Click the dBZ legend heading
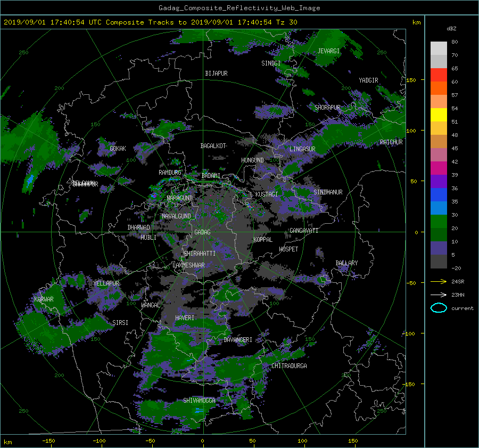The width and height of the screenshot is (479, 448). pos(451,29)
